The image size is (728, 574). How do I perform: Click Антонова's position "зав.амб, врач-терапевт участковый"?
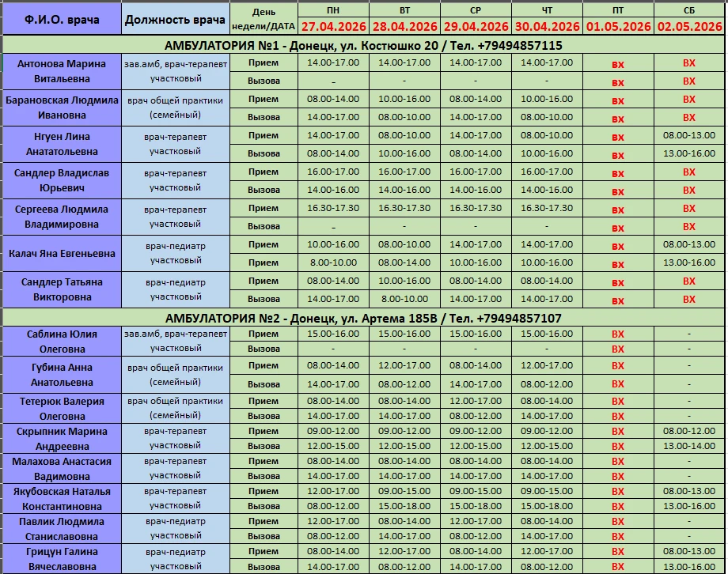tap(176, 71)
